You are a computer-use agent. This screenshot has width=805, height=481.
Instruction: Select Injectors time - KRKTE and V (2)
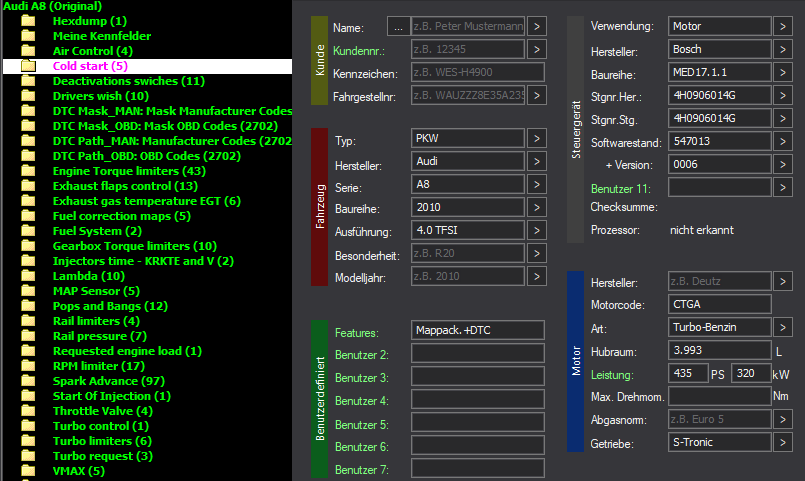tap(143, 261)
